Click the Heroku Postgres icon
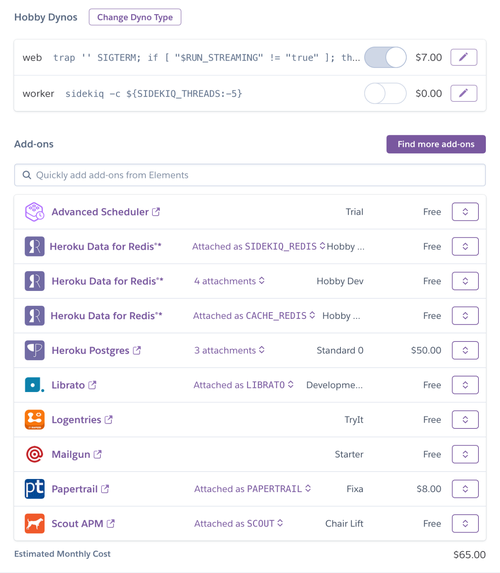 [34, 350]
